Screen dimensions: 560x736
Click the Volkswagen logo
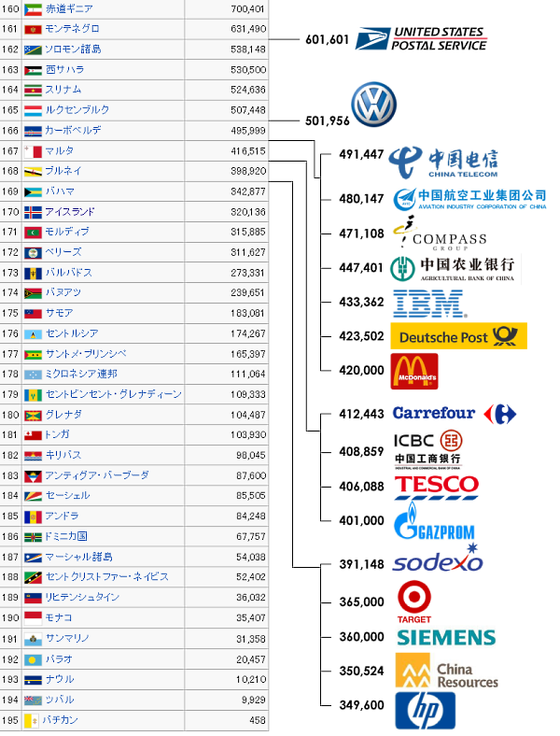click(x=374, y=105)
